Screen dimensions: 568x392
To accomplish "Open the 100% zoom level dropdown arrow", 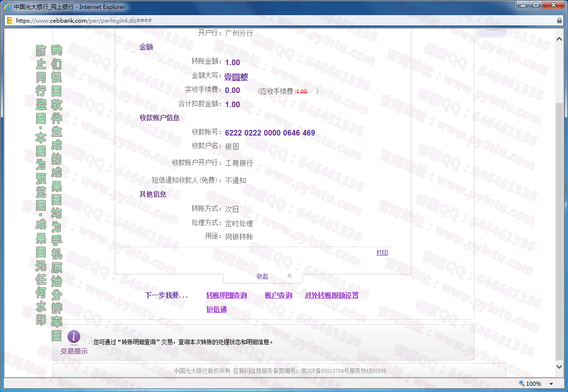I will pos(551,384).
